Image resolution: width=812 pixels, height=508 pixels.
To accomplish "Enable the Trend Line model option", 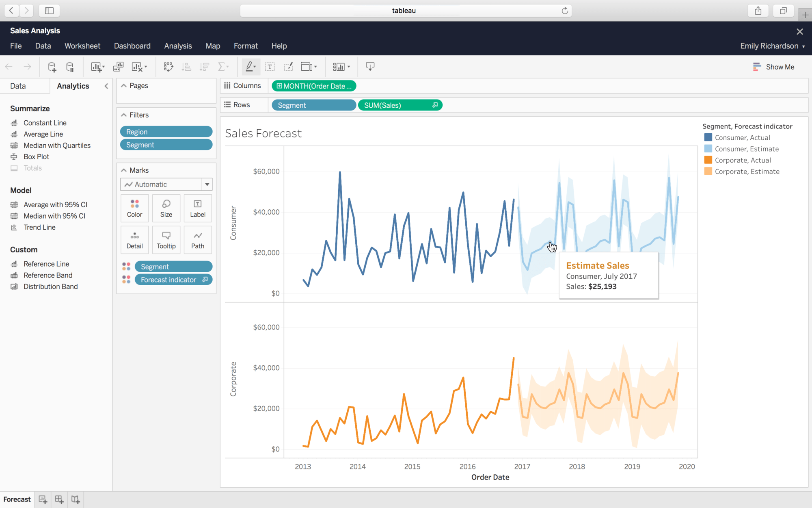I will [39, 227].
